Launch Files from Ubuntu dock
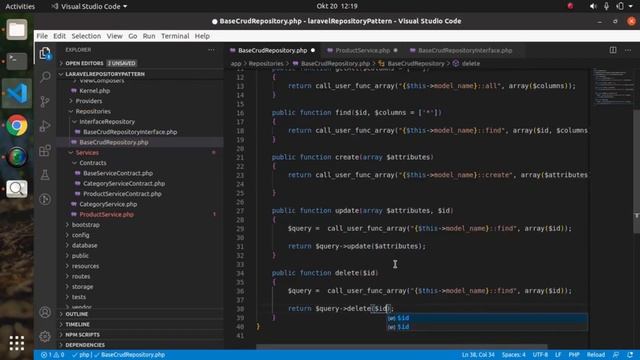The width and height of the screenshot is (640, 360). coord(17,29)
